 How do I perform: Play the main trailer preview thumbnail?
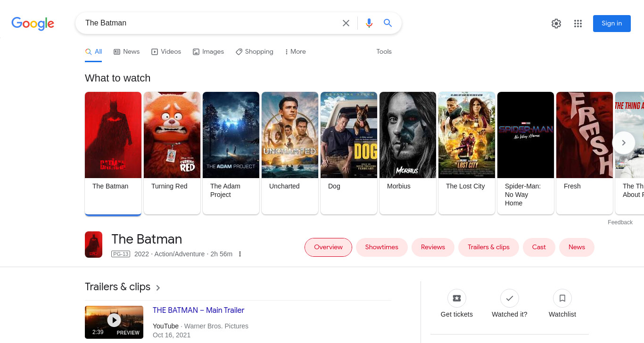pos(114,322)
